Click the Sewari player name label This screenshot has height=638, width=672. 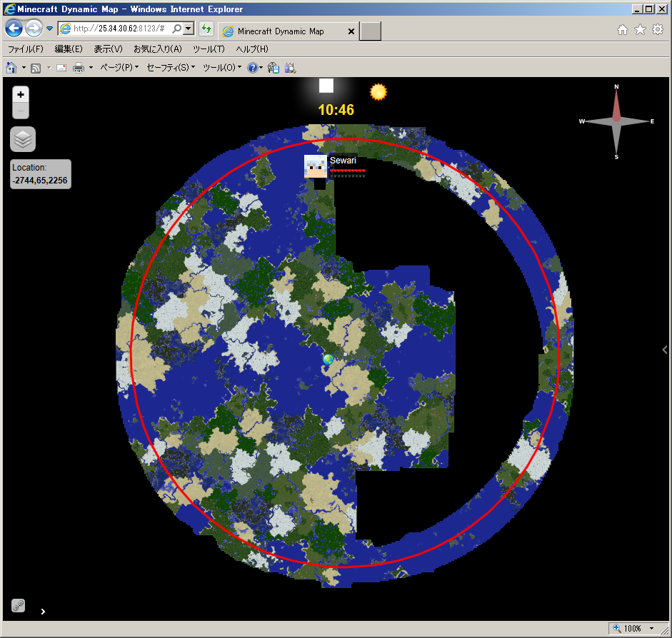343,160
